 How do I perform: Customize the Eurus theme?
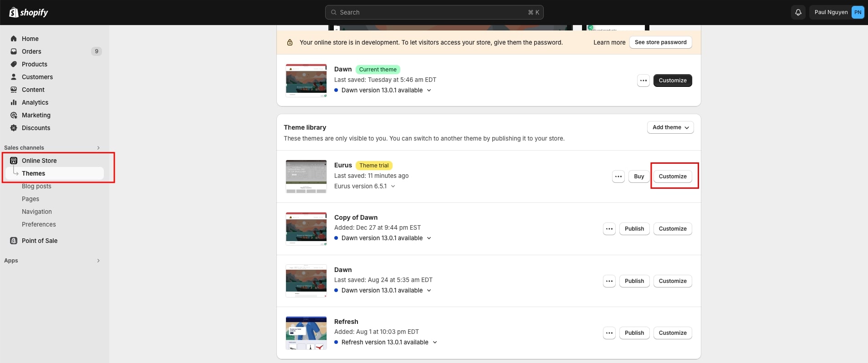673,176
